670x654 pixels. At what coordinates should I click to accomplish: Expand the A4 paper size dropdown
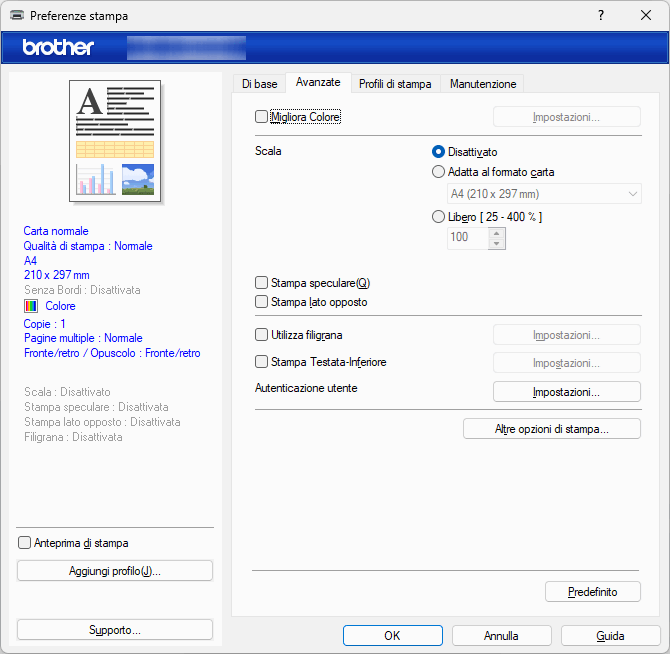[x=543, y=194]
